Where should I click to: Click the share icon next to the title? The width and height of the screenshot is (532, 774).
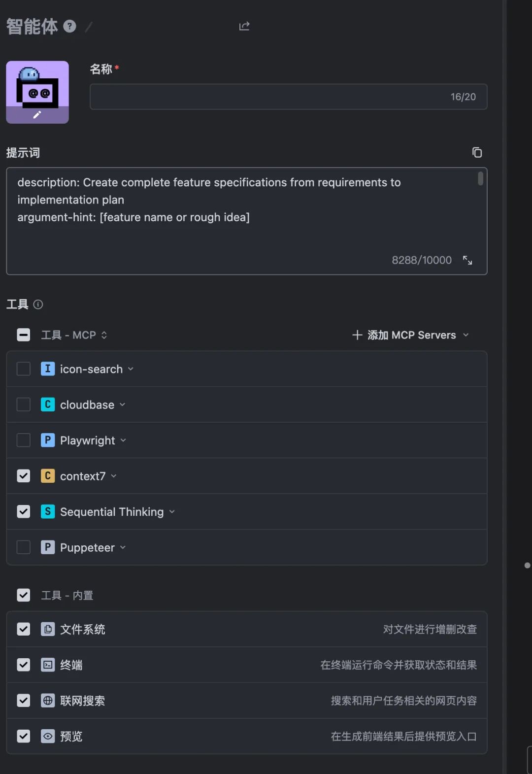point(244,26)
